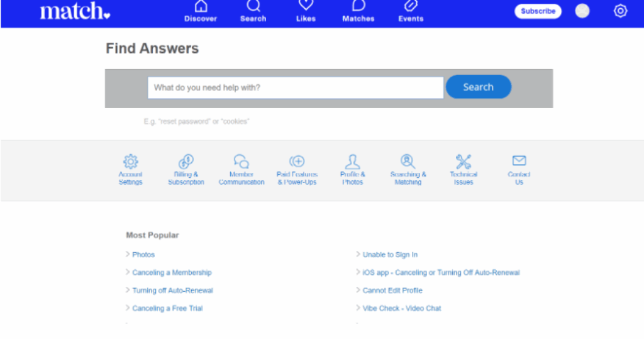This screenshot has height=339, width=644.
Task: Open the Member Communication chat icon
Action: (x=241, y=162)
